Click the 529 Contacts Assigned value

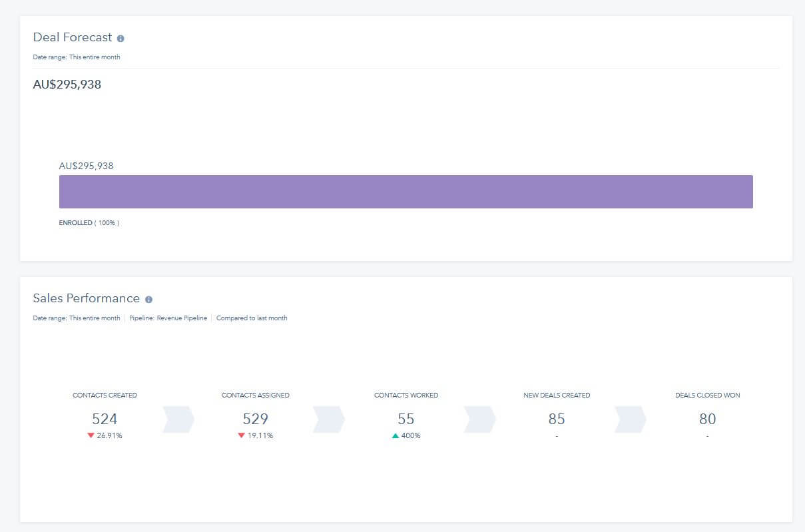coord(256,419)
